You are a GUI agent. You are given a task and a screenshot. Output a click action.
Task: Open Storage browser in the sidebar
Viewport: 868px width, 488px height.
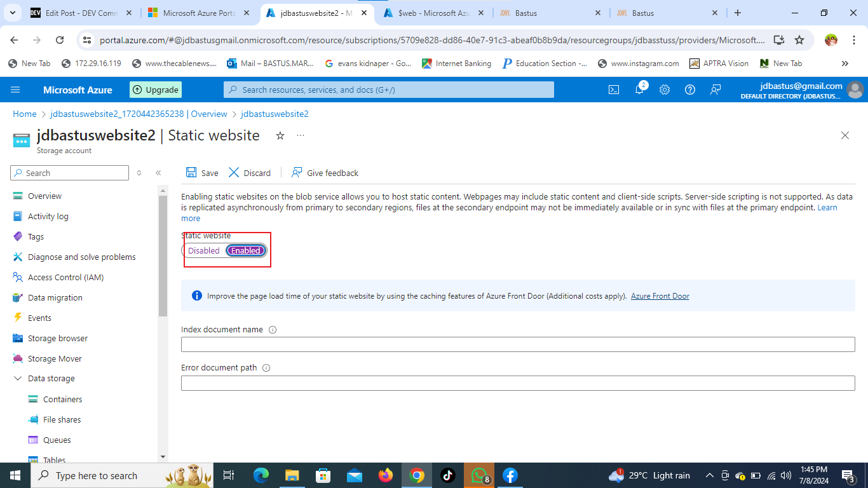click(x=57, y=339)
